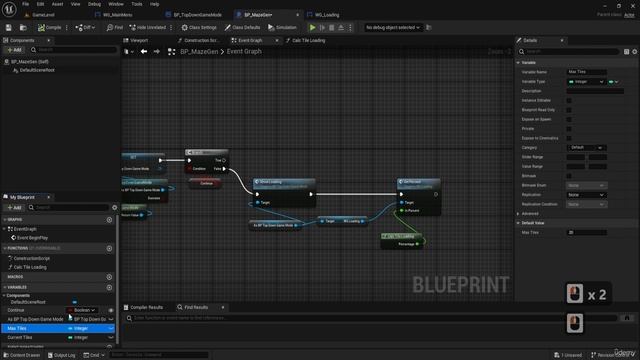Open Class Defaults
This screenshot has width=640, height=360.
pos(242,27)
